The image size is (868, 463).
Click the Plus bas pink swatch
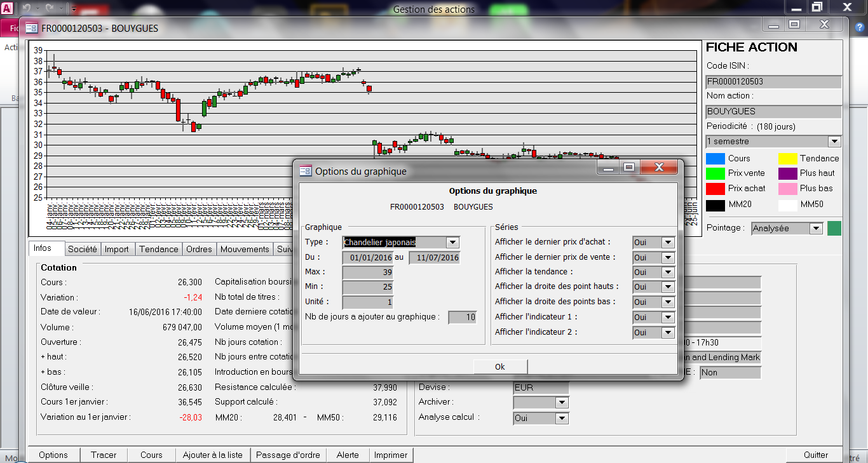tap(788, 189)
